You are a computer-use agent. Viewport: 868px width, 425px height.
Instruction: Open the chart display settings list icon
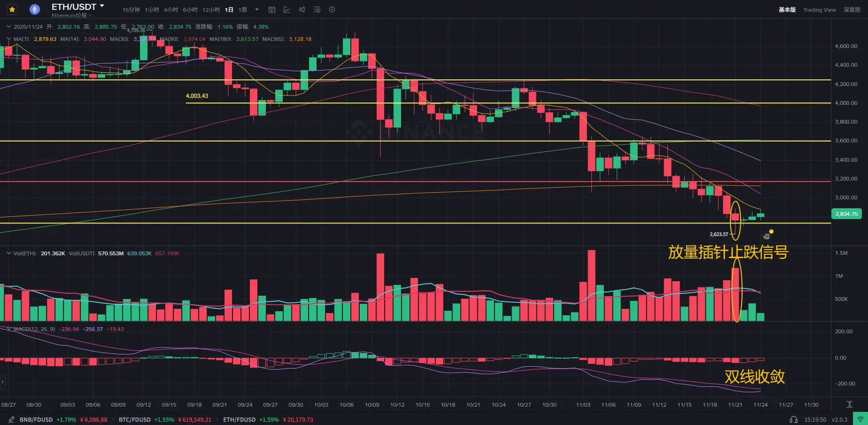(317, 10)
